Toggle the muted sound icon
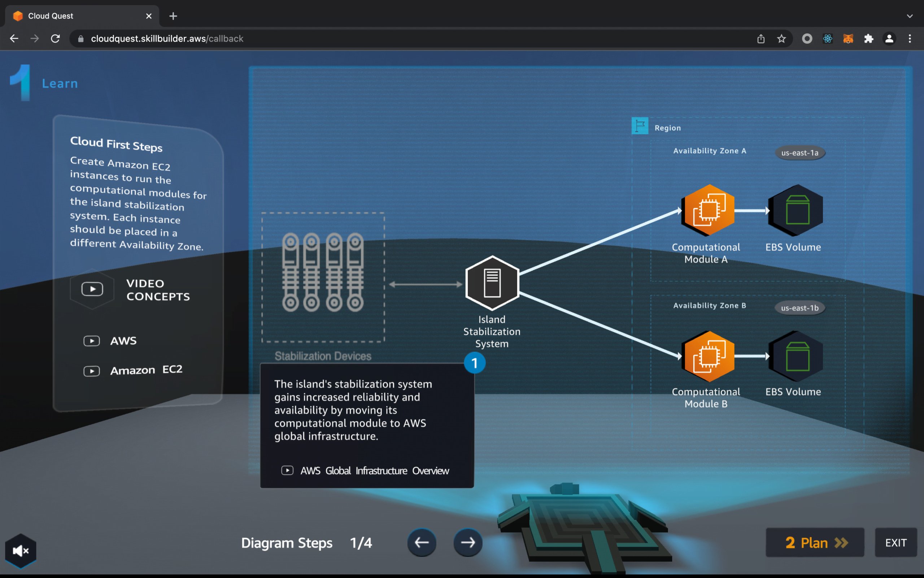924x578 pixels. [21, 551]
